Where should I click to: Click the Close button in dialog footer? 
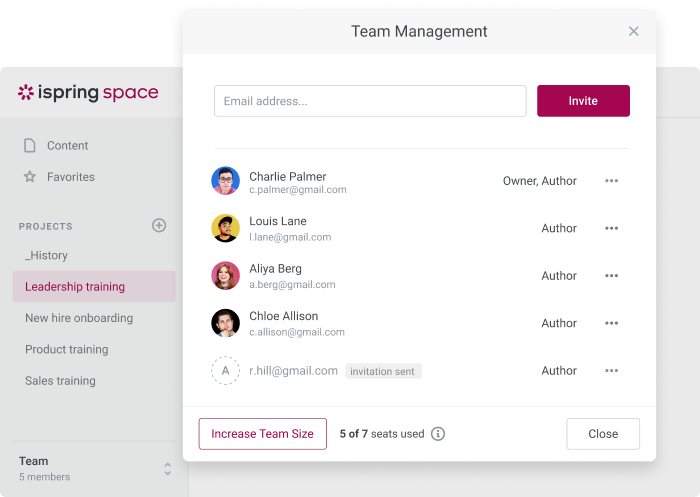point(603,434)
